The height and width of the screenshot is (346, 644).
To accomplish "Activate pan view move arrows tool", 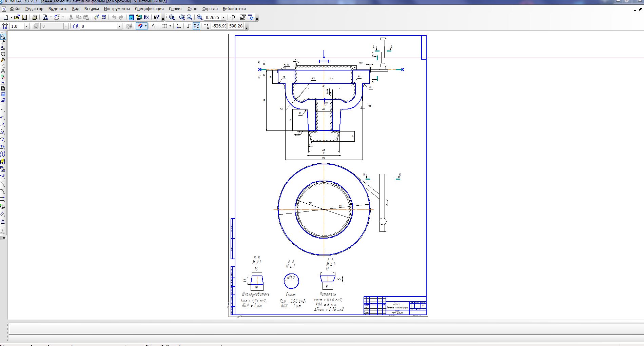I will [233, 17].
